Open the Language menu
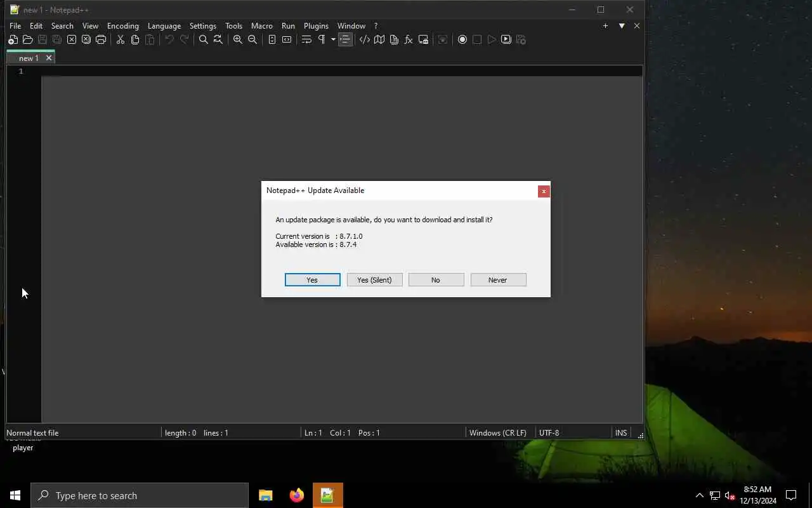This screenshot has height=508, width=812. tap(164, 26)
